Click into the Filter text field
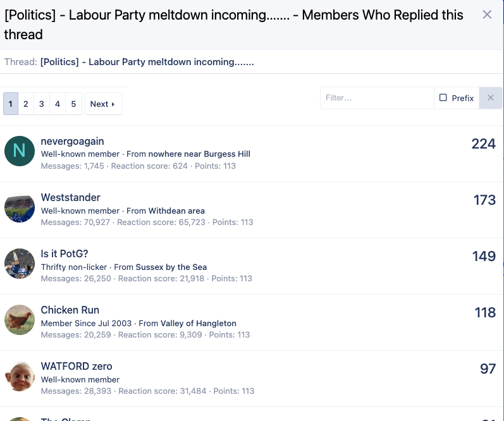Image resolution: width=504 pixels, height=421 pixels. click(x=377, y=98)
